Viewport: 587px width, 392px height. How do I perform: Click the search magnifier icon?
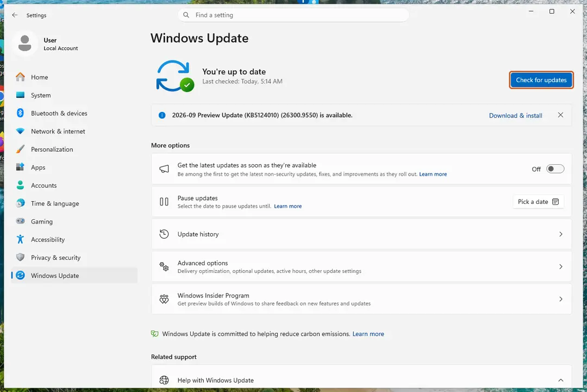pos(186,15)
